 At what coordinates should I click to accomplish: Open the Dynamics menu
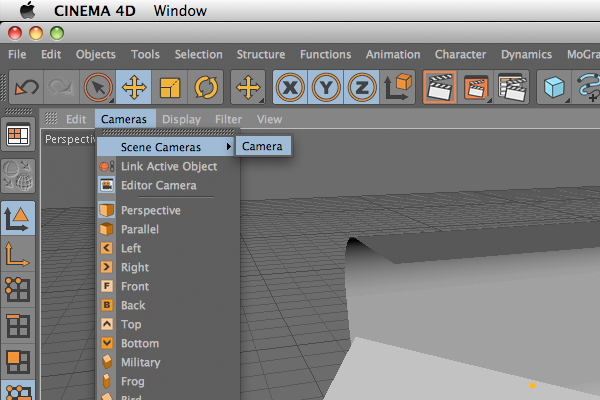tap(527, 54)
